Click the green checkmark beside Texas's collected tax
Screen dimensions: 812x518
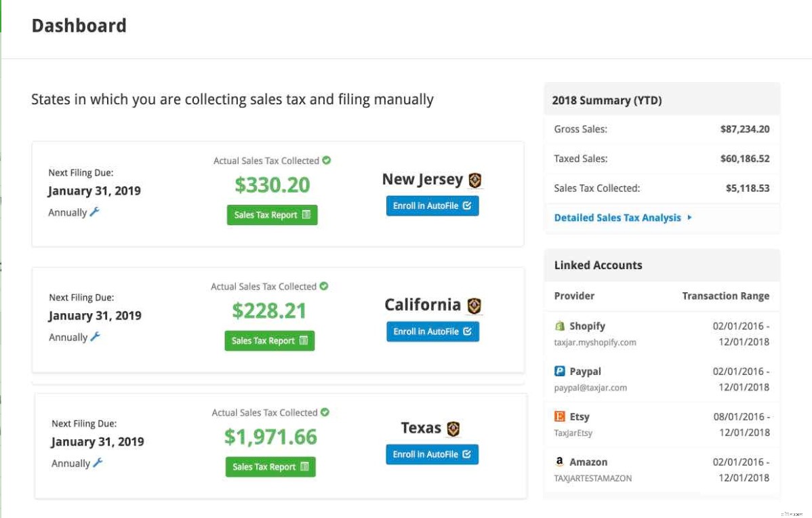pos(326,412)
